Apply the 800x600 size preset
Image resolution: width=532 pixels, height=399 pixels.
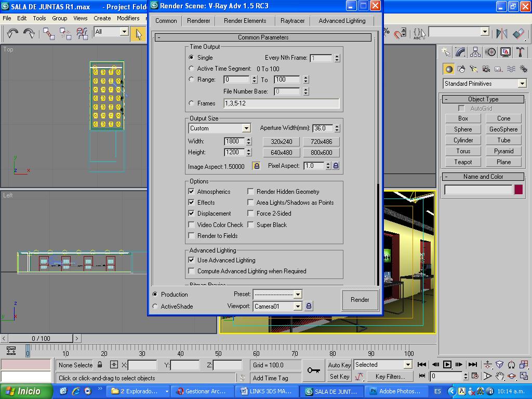[x=321, y=153]
